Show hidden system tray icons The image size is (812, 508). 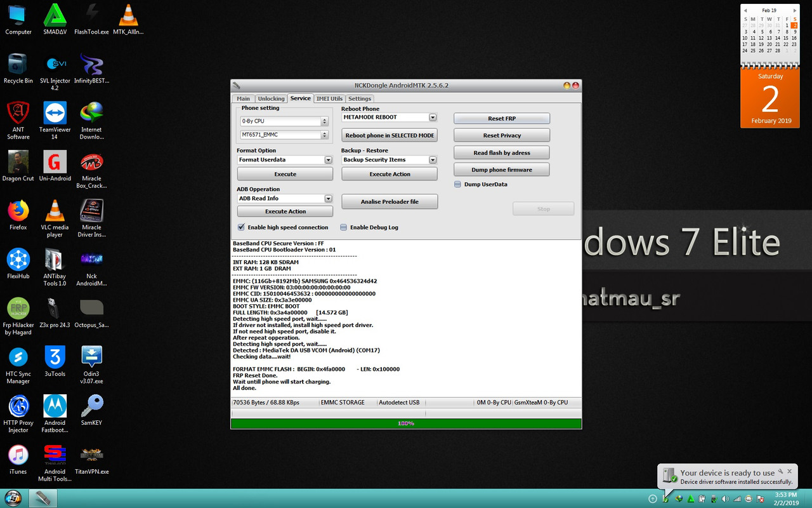click(652, 499)
